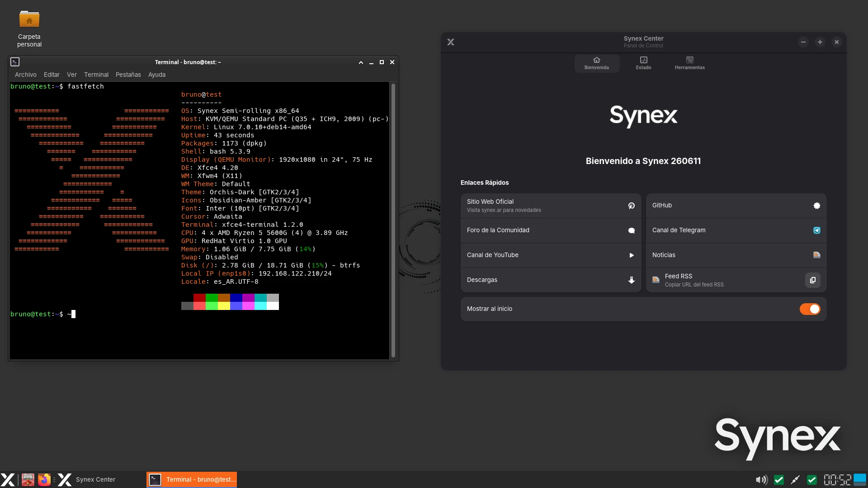868x488 pixels.
Task: Switch to the Herramientas tab in Synex Center
Action: tap(690, 63)
